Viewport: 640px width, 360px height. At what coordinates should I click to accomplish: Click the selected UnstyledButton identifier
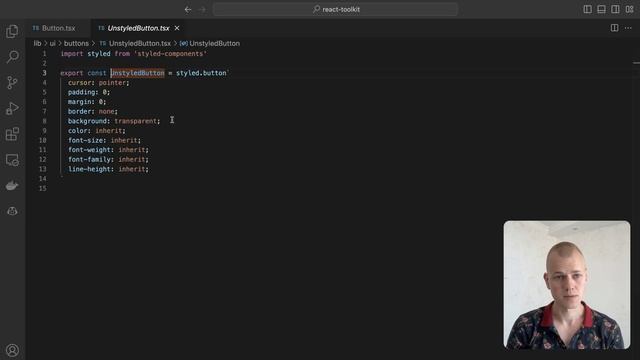click(x=138, y=73)
